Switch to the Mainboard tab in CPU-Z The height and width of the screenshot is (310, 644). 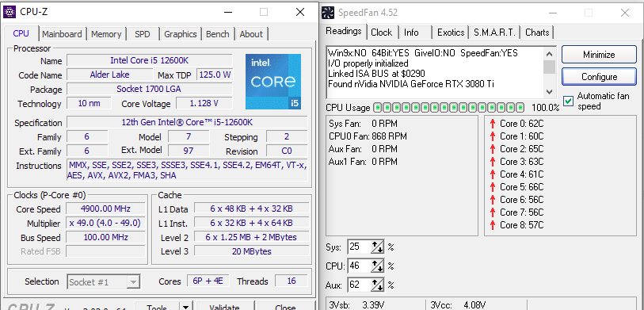(62, 34)
